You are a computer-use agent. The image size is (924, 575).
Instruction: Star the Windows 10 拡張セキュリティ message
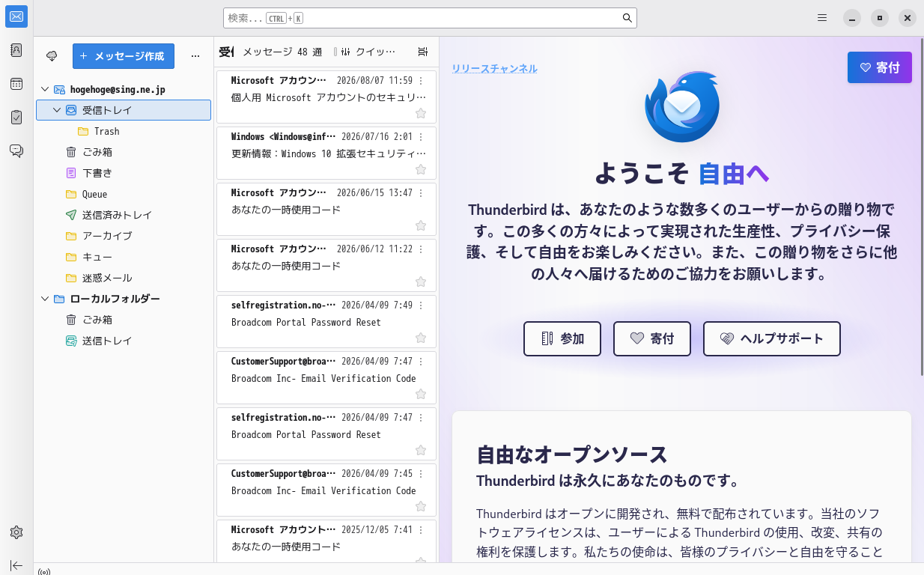point(421,169)
